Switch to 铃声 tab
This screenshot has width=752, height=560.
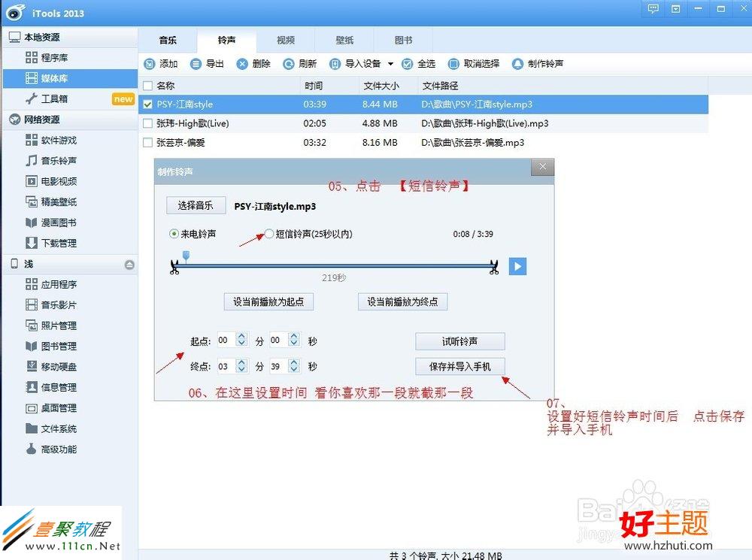click(x=226, y=41)
